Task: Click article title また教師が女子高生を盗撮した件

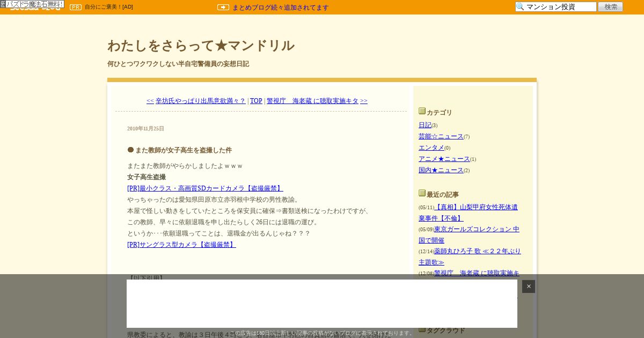Action: [184, 150]
